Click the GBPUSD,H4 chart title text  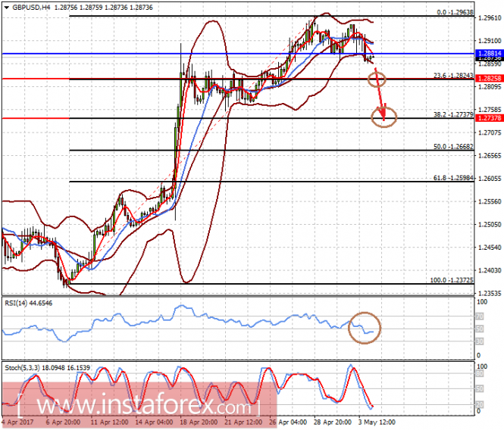point(32,8)
